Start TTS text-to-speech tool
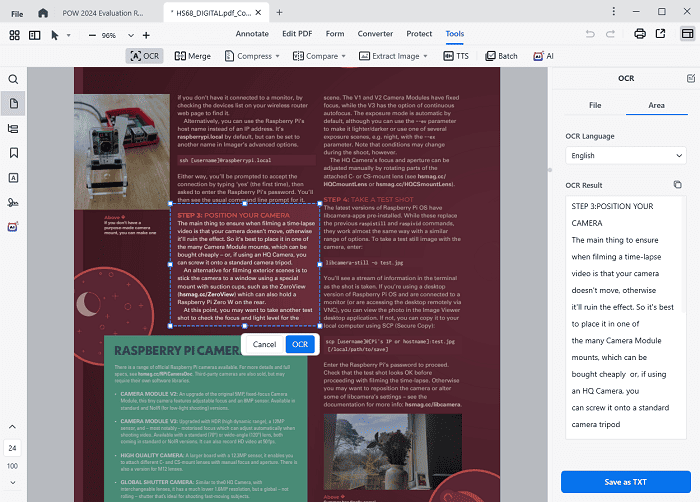This screenshot has width=700, height=502. pos(455,56)
